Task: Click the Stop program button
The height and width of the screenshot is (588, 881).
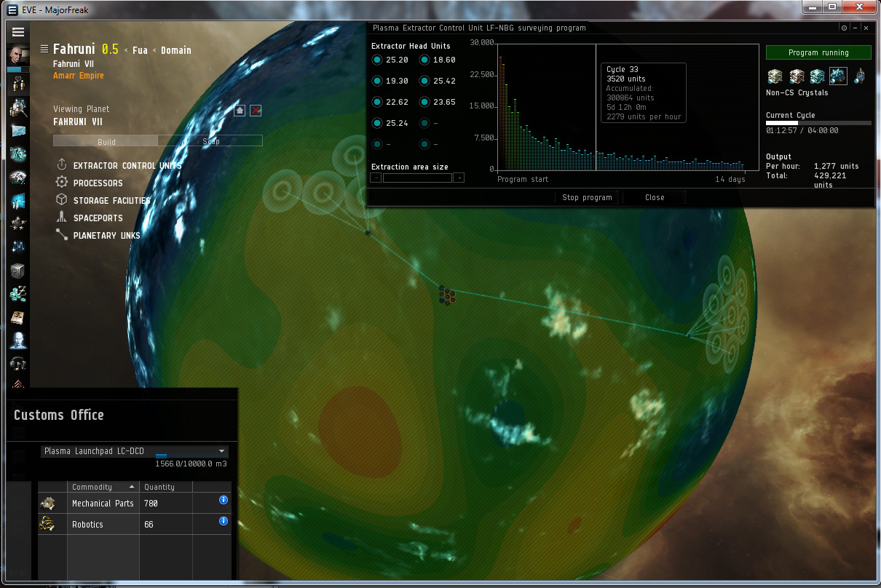Action: (x=588, y=197)
